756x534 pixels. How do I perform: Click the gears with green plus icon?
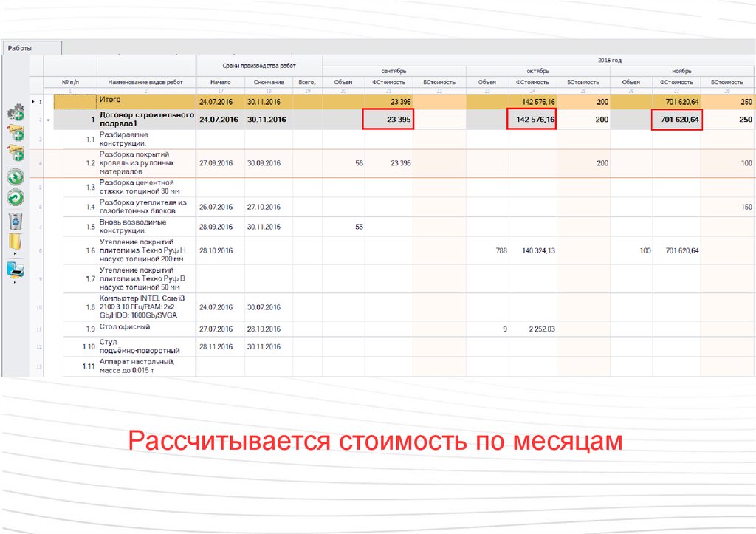click(16, 112)
